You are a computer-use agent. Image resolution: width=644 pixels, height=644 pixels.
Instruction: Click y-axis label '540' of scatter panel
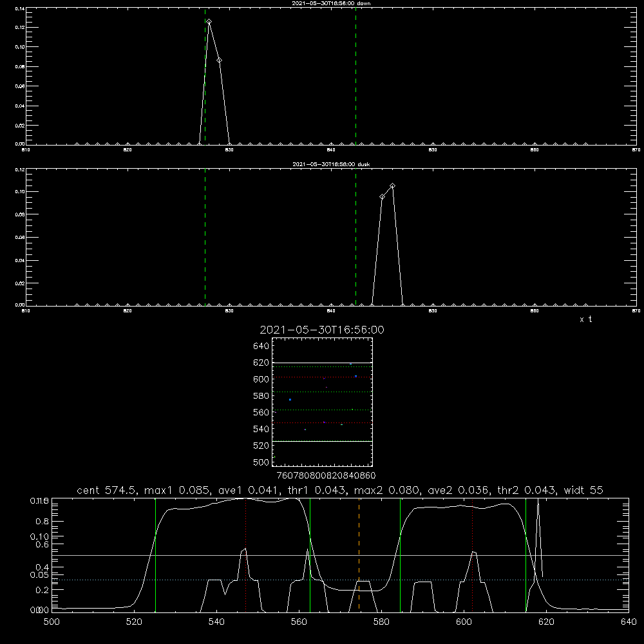point(261,429)
